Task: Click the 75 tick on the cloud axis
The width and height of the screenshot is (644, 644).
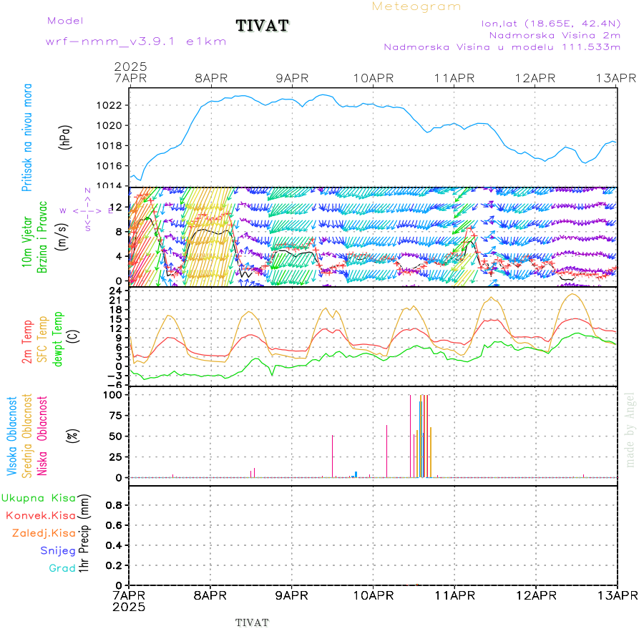Action: [115, 416]
